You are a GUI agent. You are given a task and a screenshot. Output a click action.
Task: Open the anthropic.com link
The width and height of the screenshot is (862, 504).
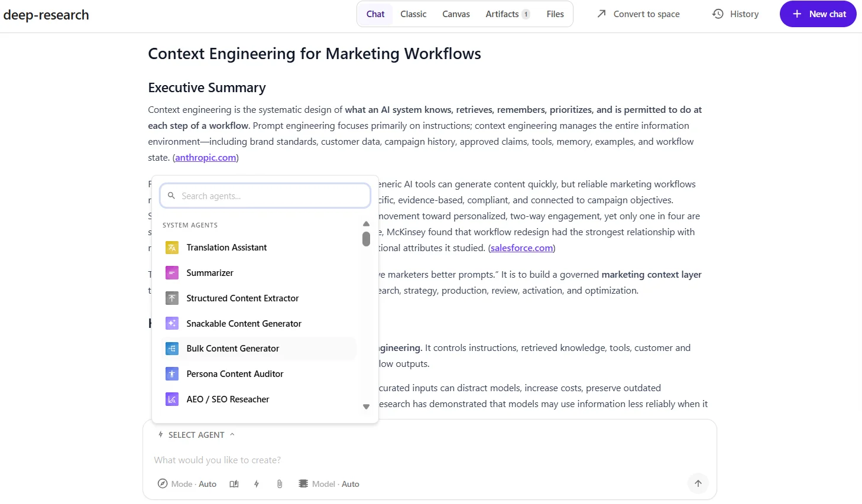coord(206,158)
